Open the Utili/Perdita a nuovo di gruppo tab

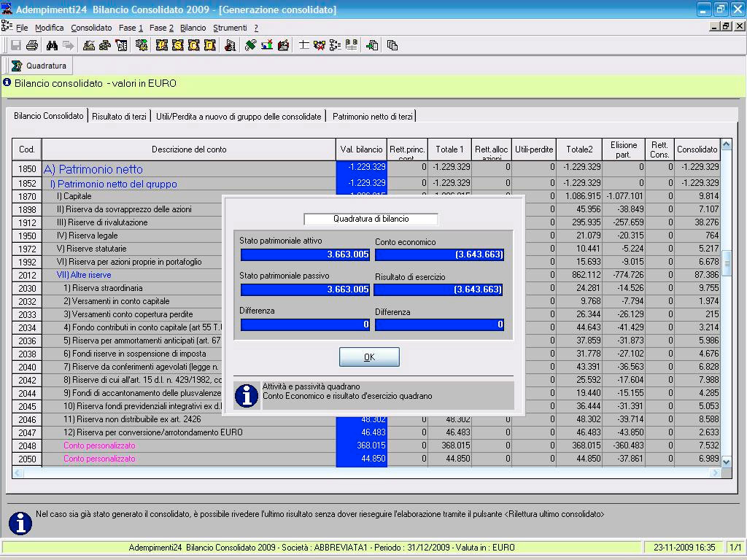pos(239,116)
